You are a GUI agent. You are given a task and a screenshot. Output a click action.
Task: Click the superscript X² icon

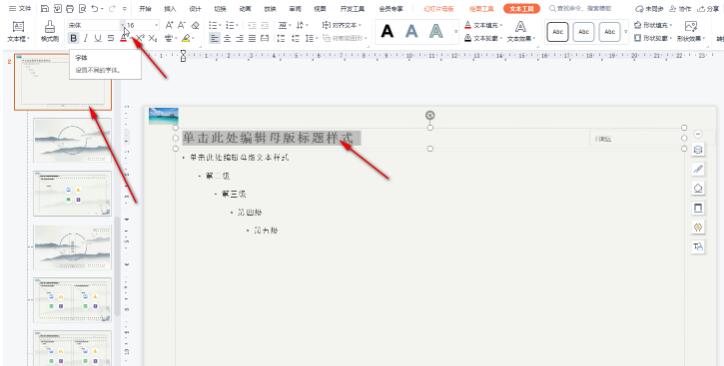[140, 38]
